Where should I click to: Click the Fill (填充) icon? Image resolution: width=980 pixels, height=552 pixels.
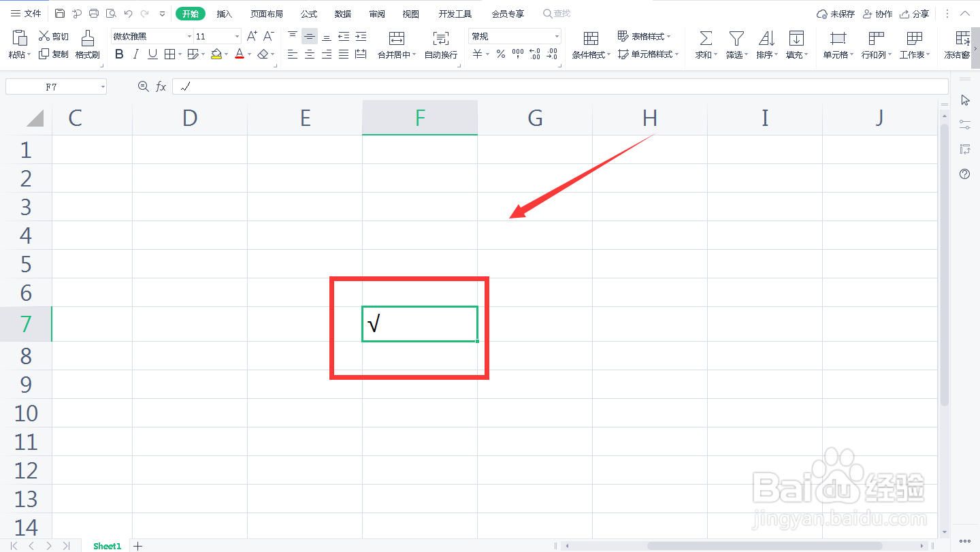[796, 38]
